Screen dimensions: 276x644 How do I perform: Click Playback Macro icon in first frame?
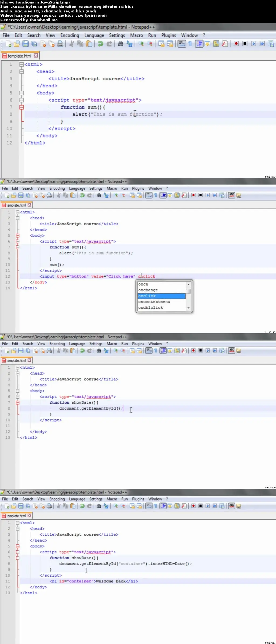coord(254,44)
